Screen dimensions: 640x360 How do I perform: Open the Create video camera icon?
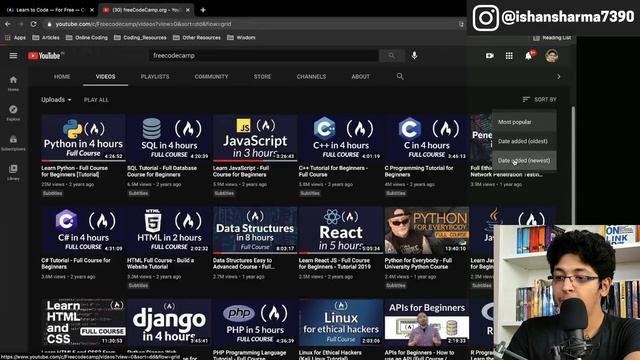tap(490, 56)
